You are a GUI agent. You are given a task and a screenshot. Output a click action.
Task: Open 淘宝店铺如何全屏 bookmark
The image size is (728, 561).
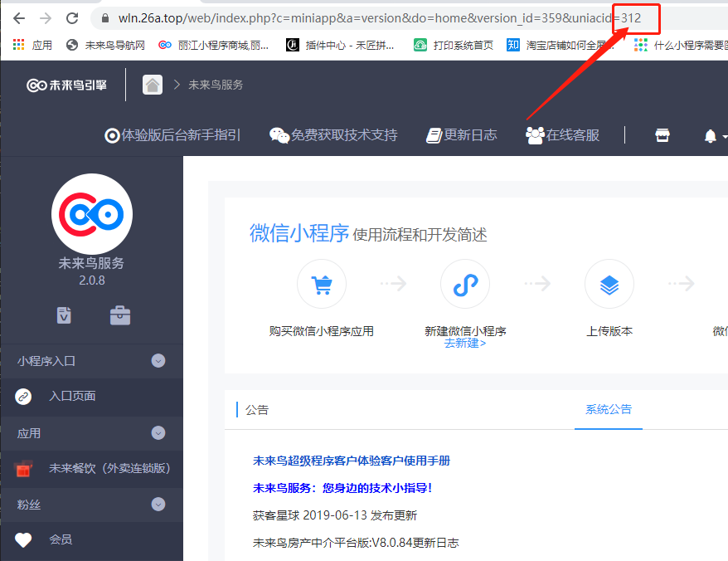(561, 45)
